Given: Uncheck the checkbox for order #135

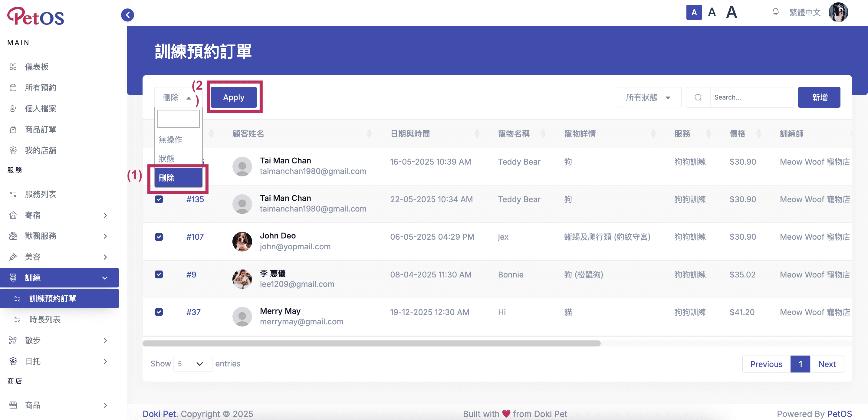Looking at the screenshot, I should click(159, 199).
